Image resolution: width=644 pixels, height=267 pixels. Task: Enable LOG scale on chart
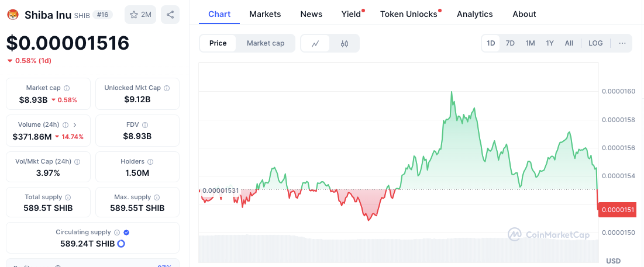tap(595, 43)
